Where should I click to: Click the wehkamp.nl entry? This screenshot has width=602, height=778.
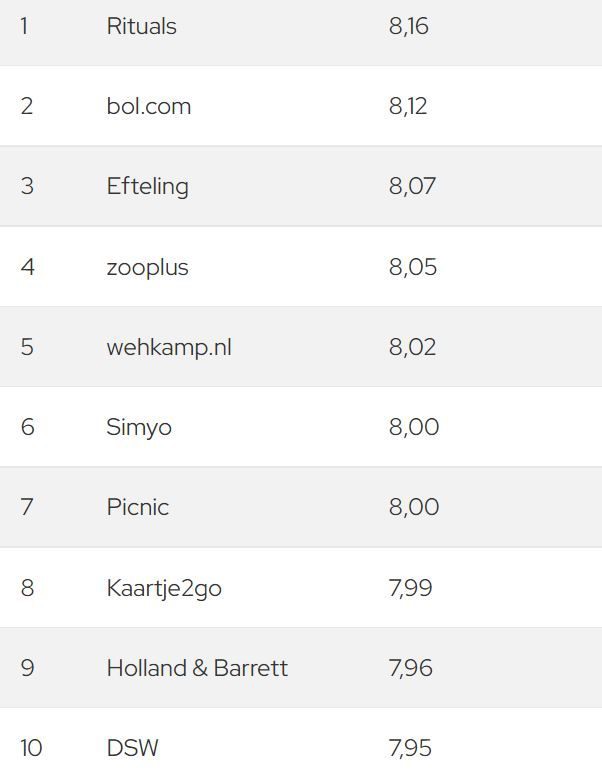pos(168,347)
